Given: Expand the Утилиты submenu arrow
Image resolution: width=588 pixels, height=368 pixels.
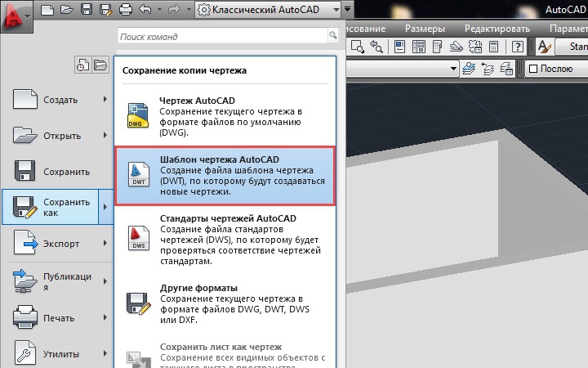Looking at the screenshot, I should click(105, 353).
